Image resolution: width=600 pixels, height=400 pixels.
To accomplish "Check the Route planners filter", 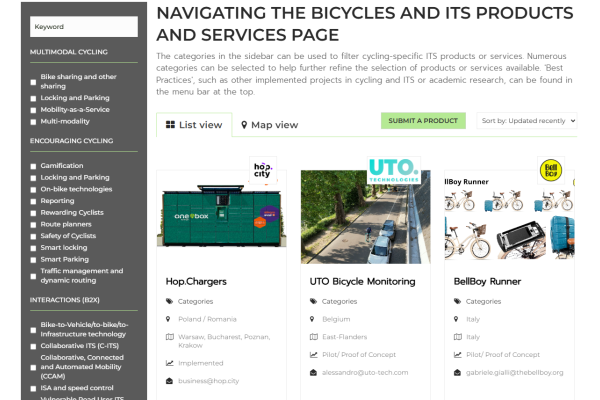I will (x=34, y=224).
